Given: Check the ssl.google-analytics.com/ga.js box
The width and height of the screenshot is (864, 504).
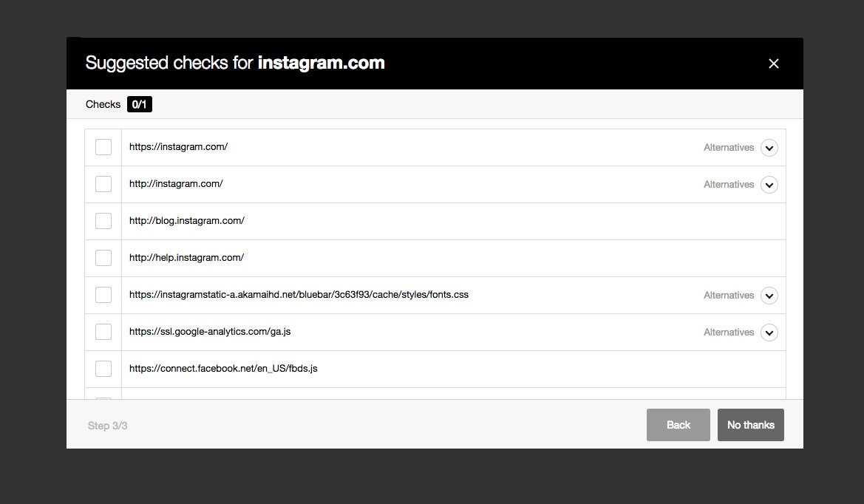Looking at the screenshot, I should coord(103,332).
